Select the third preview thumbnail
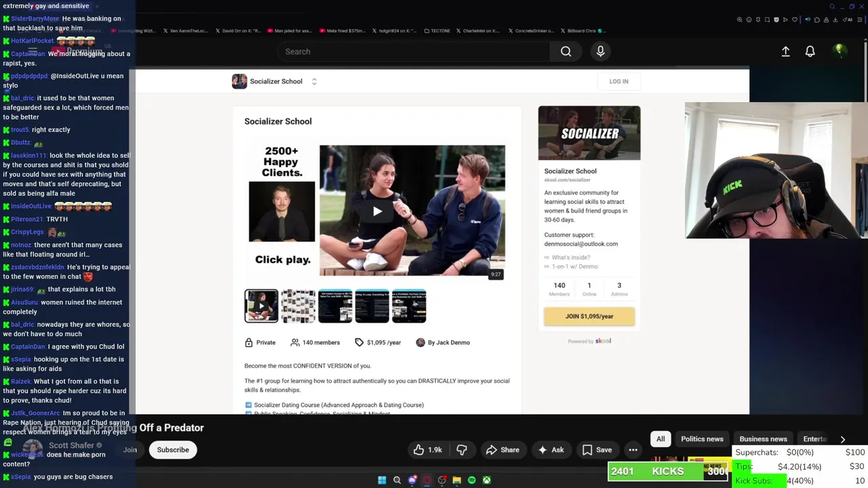The height and width of the screenshot is (488, 868). [335, 306]
